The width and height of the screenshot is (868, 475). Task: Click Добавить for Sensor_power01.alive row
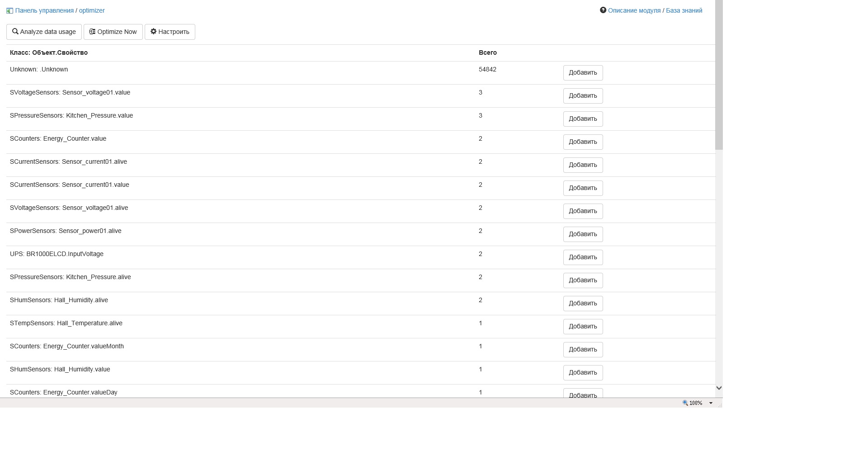583,234
